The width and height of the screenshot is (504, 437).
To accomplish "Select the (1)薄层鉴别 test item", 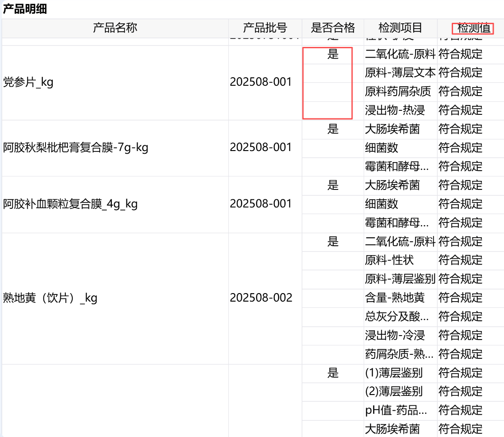I will pyautogui.click(x=394, y=373).
